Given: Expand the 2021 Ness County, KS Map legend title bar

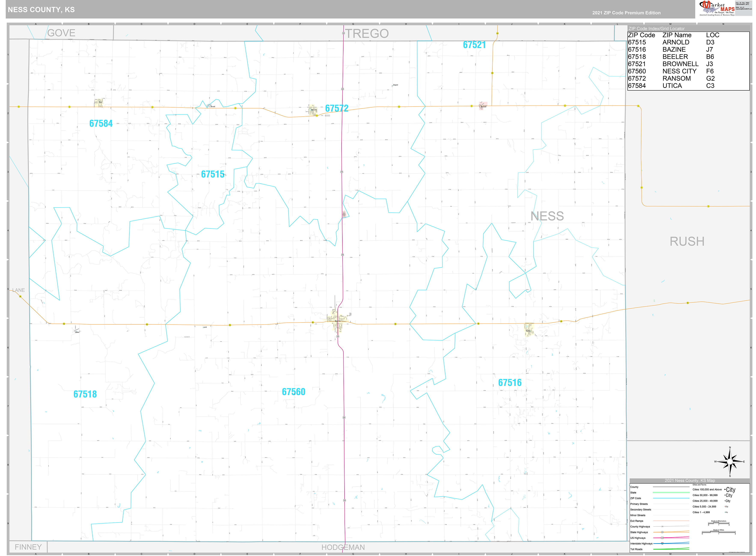Looking at the screenshot, I should pos(690,481).
